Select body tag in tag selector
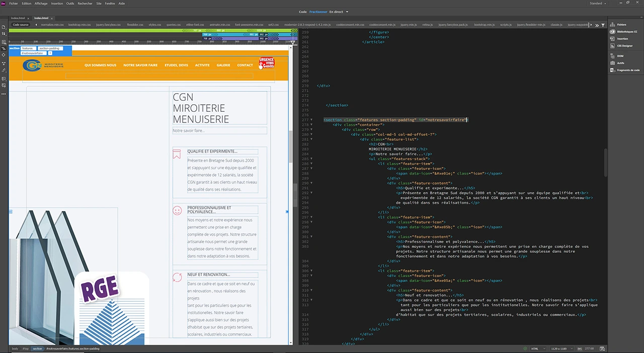Viewport: 644px width, 353px height. coord(15,348)
